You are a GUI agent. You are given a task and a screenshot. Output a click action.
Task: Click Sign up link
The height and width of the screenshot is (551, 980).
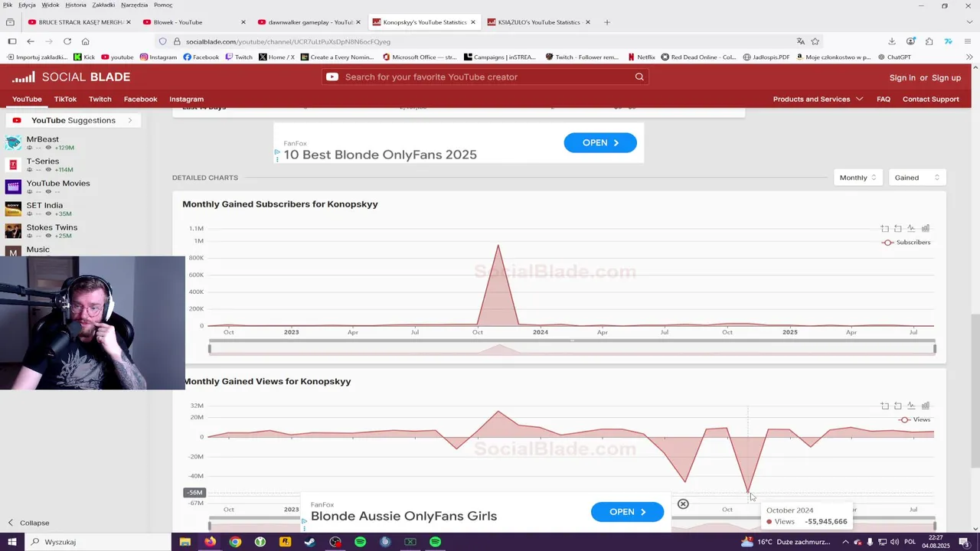[x=946, y=77]
